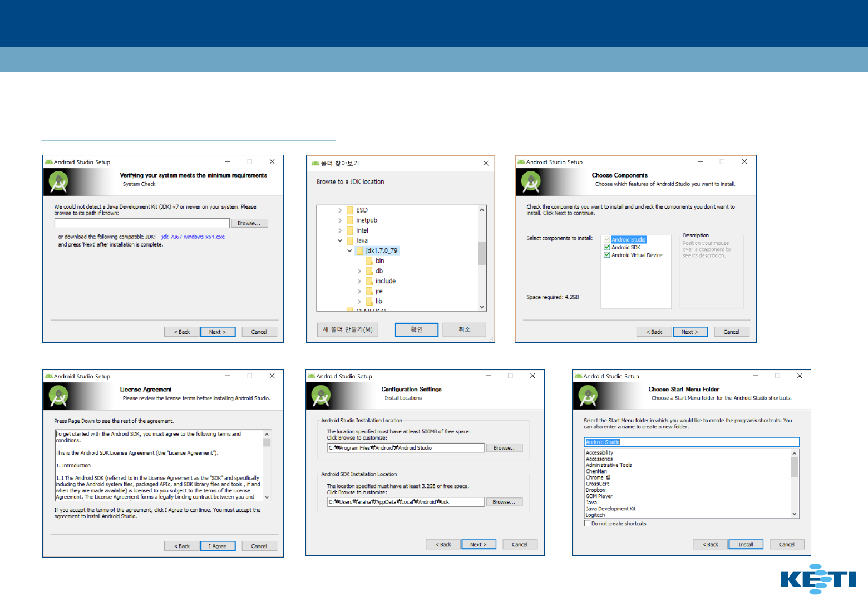Uncheck the Android SDK component
Screen dimensions: 868x601
click(x=607, y=248)
